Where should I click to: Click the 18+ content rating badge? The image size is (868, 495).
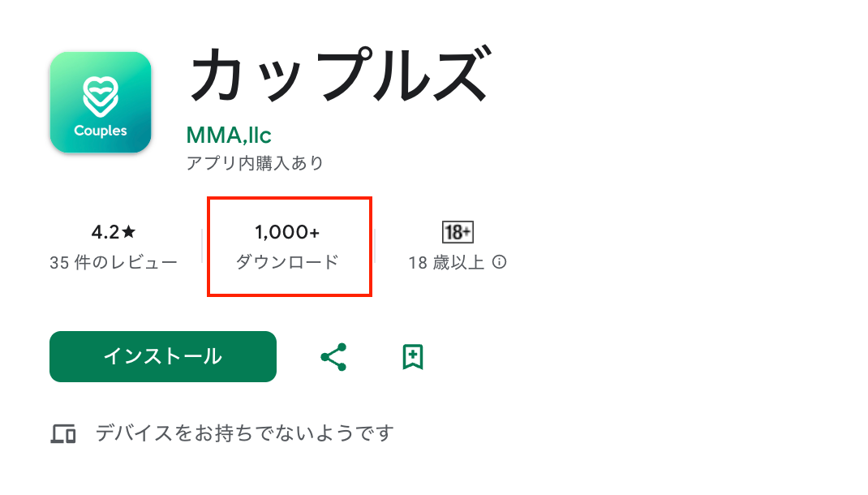[458, 233]
